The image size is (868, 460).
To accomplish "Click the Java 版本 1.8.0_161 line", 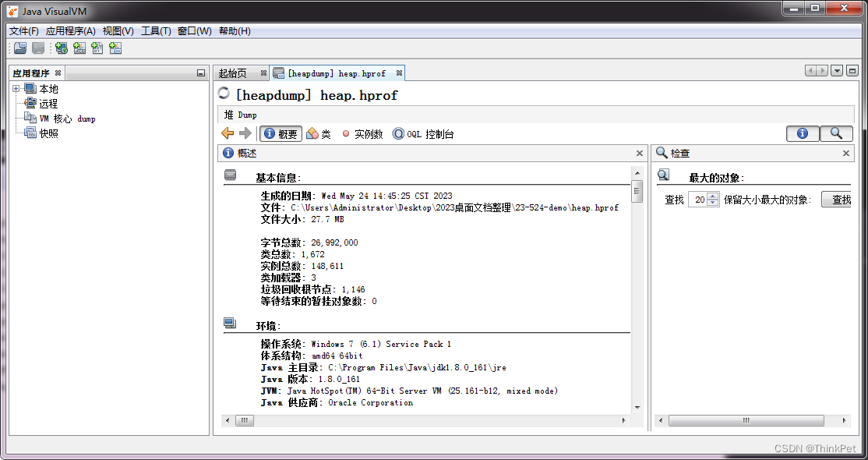I will [310, 379].
